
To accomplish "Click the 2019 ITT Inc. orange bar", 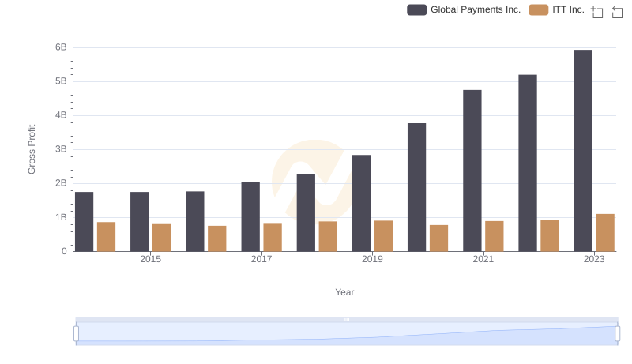I will click(x=384, y=236).
